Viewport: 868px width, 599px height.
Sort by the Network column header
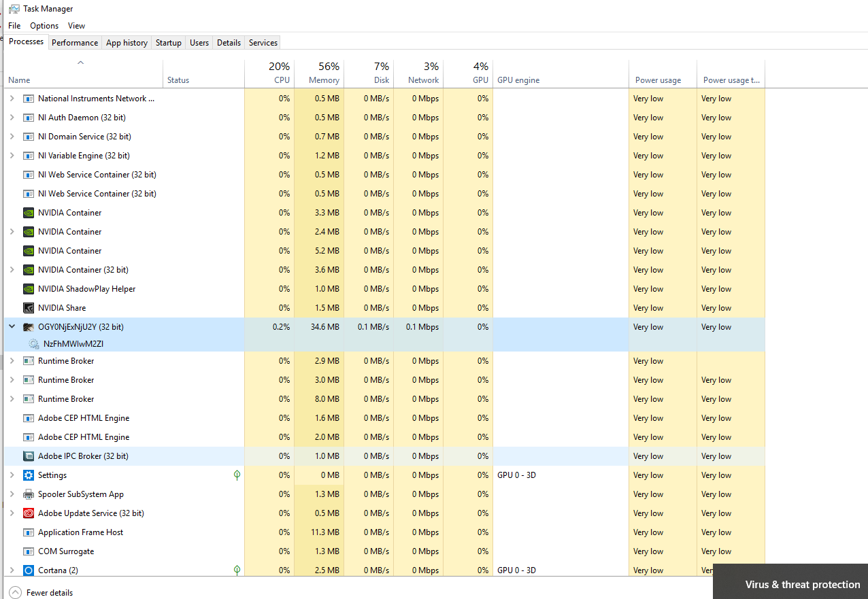[x=418, y=74]
